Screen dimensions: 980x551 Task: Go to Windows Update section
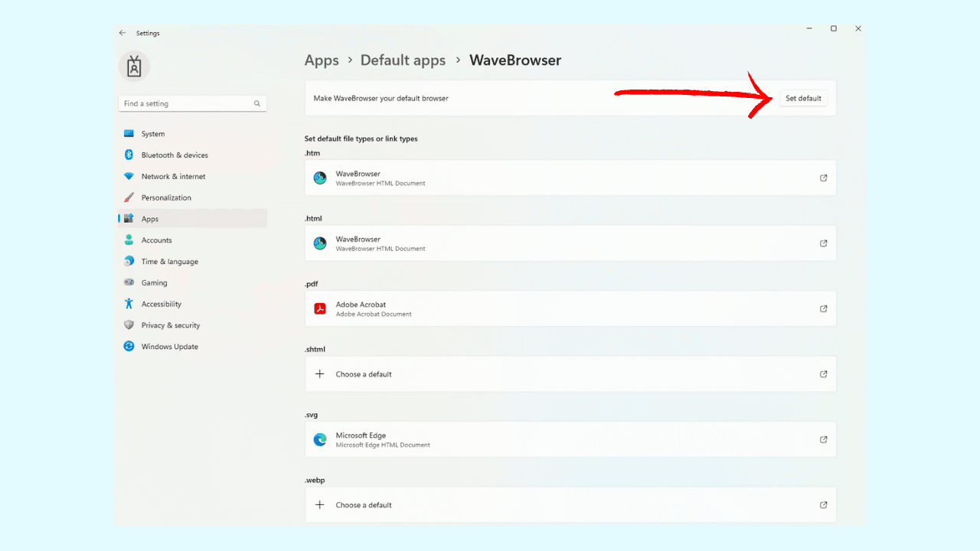pyautogui.click(x=169, y=347)
